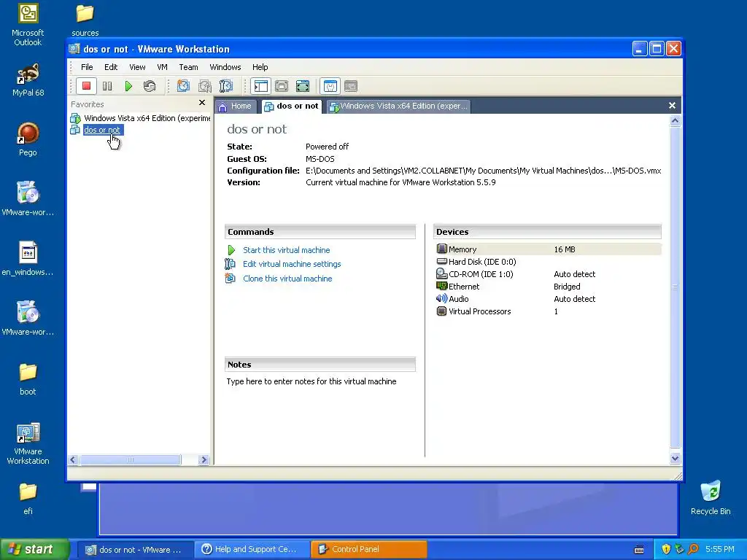This screenshot has width=747, height=560.
Task: Click the summary pane scroll down arrow
Action: click(675, 459)
